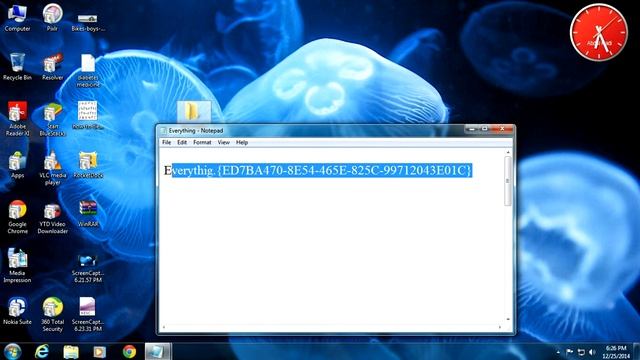Select the Bikes-boys image file icon
640x360 pixels.
(x=88, y=22)
